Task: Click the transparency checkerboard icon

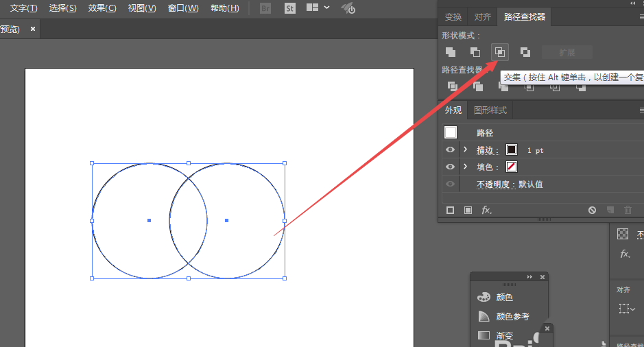Action: click(623, 234)
